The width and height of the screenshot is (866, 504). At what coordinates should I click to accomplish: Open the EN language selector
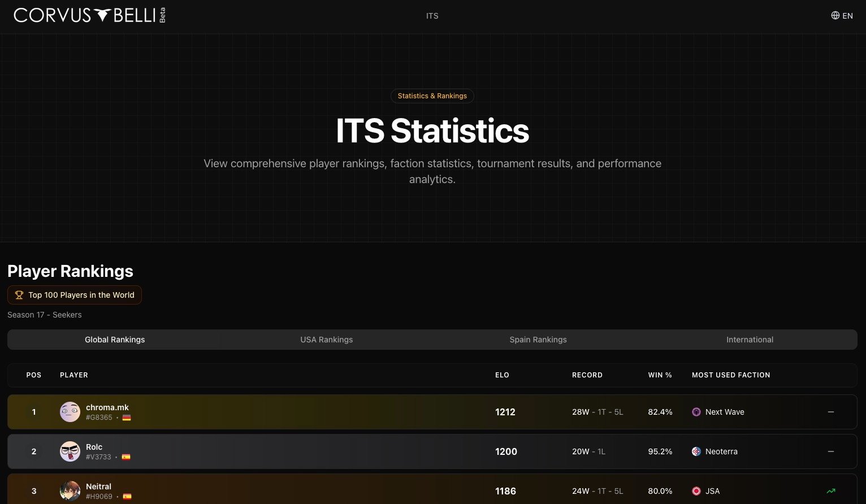coord(847,16)
